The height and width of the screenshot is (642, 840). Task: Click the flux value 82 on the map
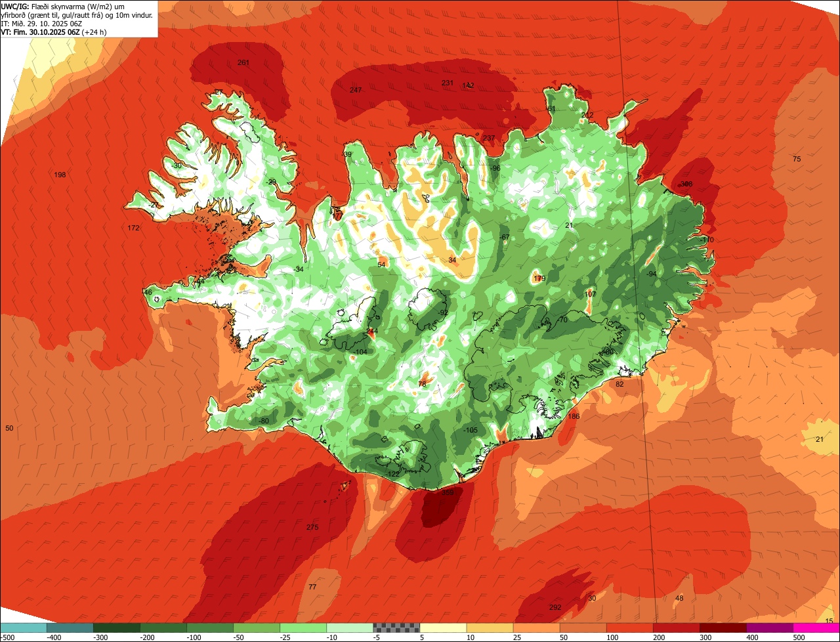pyautogui.click(x=619, y=385)
